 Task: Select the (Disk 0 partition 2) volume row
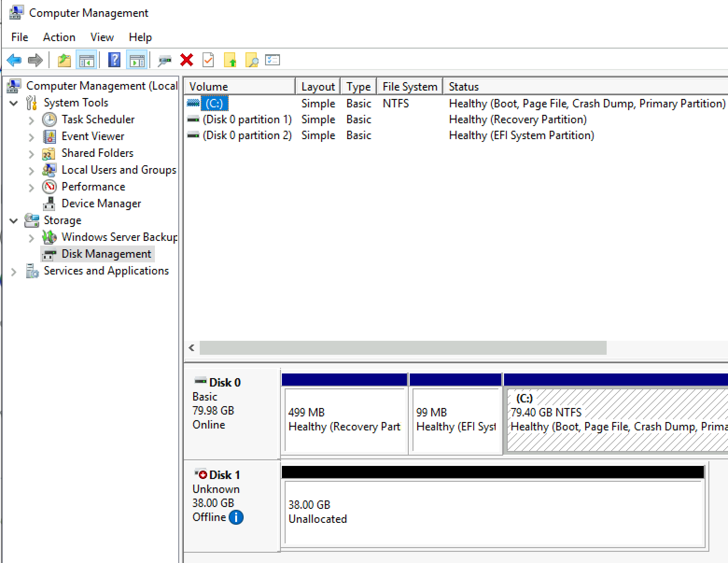point(456,135)
